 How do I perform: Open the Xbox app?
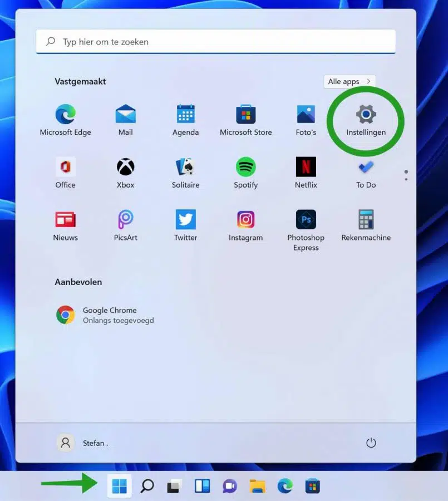[126, 173]
